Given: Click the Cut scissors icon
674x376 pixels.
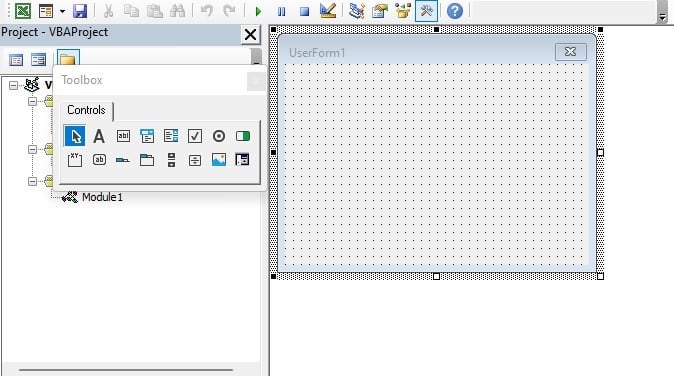Looking at the screenshot, I should point(108,11).
